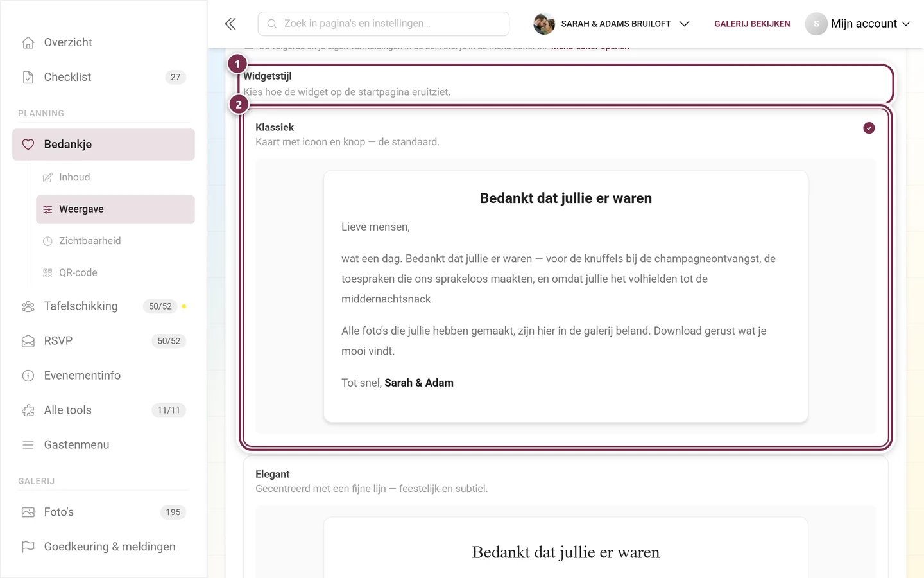Collapse the sidebar with the double-chevron icon
The width and height of the screenshot is (924, 578).
(x=230, y=24)
